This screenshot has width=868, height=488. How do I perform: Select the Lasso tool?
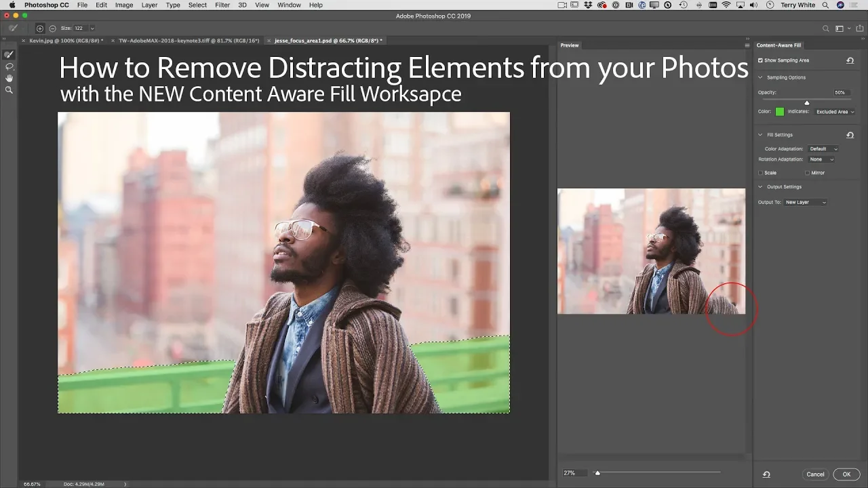click(x=9, y=66)
